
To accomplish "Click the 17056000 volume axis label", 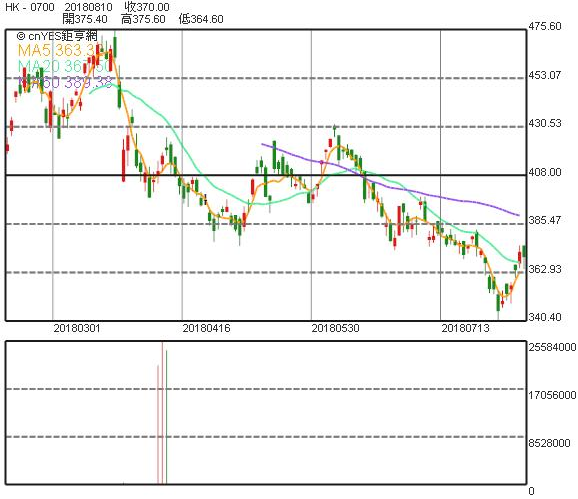I will point(552,395).
